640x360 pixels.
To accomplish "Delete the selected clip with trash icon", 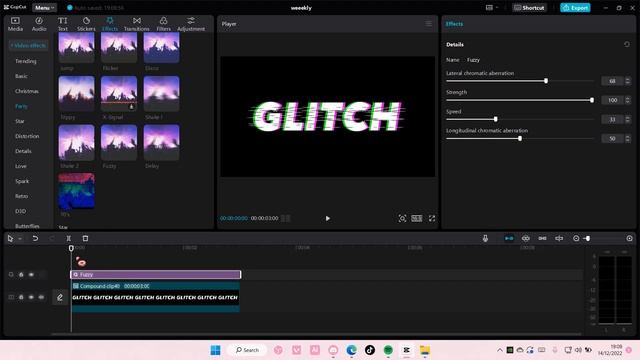I will [x=85, y=238].
